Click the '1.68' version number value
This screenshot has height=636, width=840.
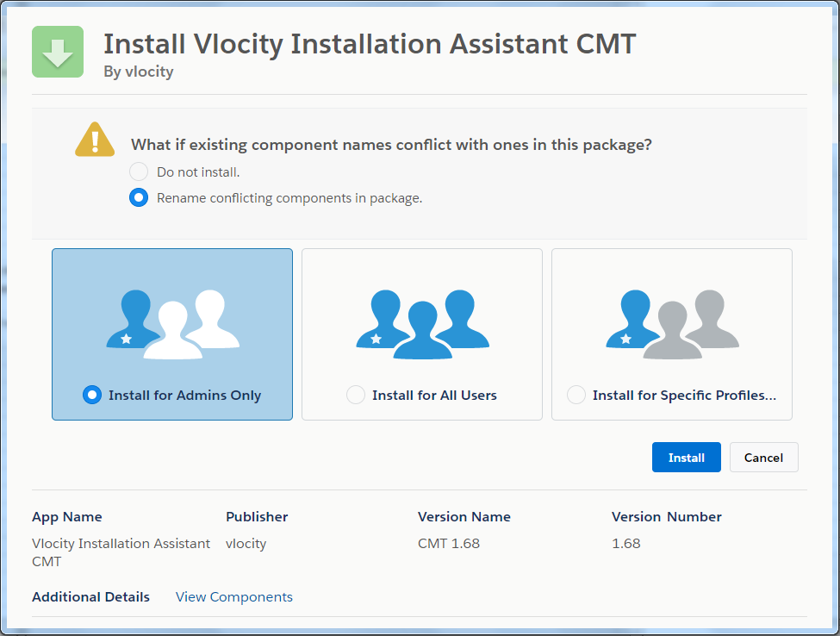tap(626, 543)
